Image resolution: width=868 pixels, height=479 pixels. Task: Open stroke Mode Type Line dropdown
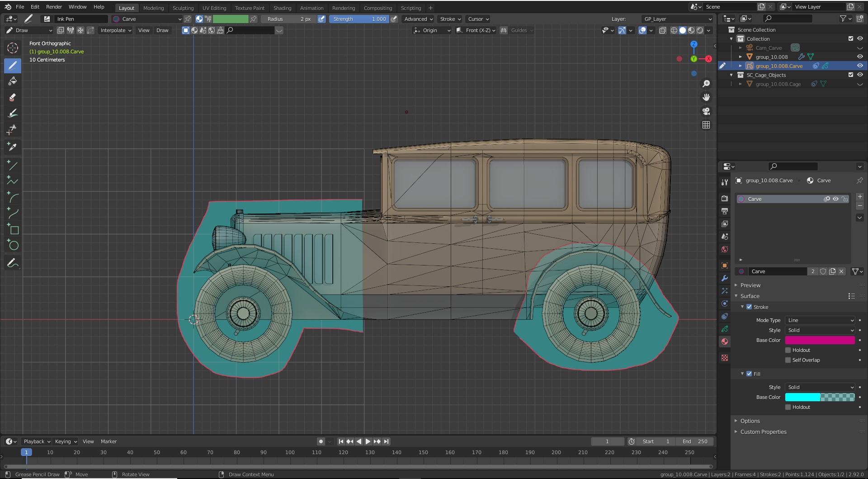click(820, 320)
